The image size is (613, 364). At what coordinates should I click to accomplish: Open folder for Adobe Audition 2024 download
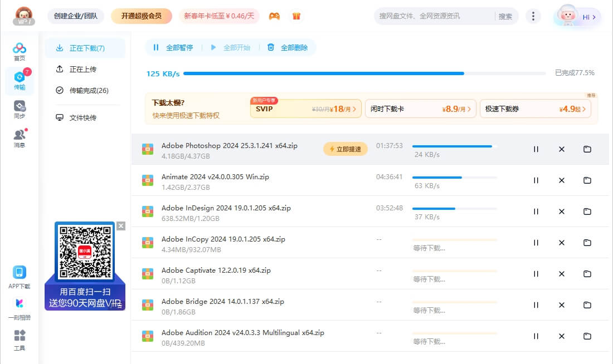point(587,336)
